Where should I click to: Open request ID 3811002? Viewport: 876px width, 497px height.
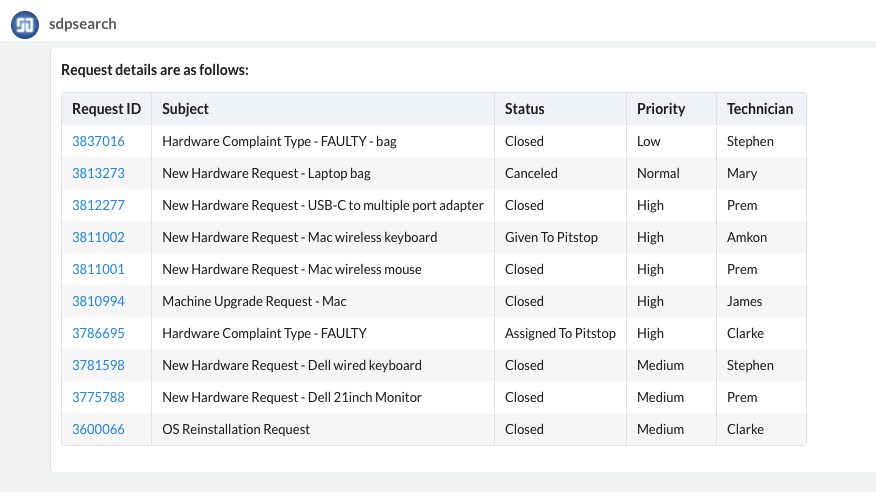coord(98,237)
